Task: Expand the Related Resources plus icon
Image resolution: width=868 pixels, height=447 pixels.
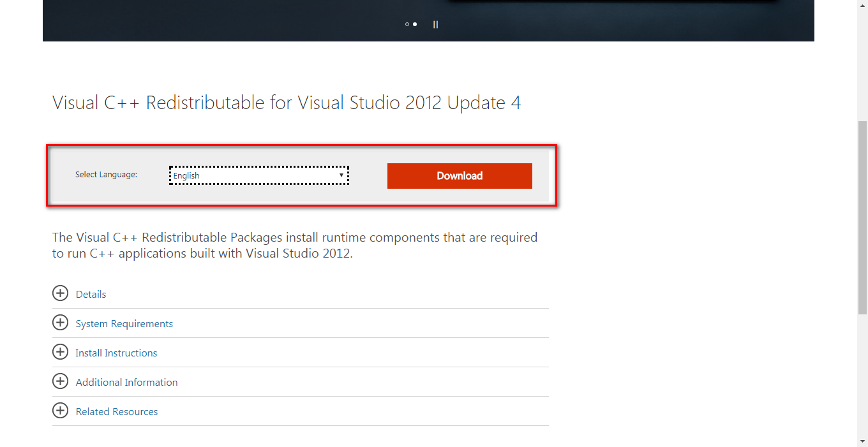Action: point(60,411)
